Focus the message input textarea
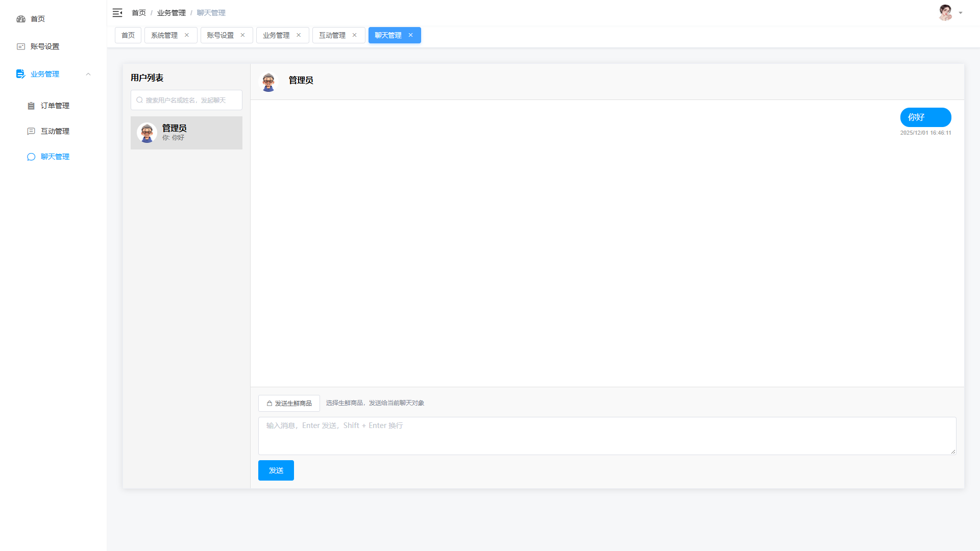 (607, 436)
